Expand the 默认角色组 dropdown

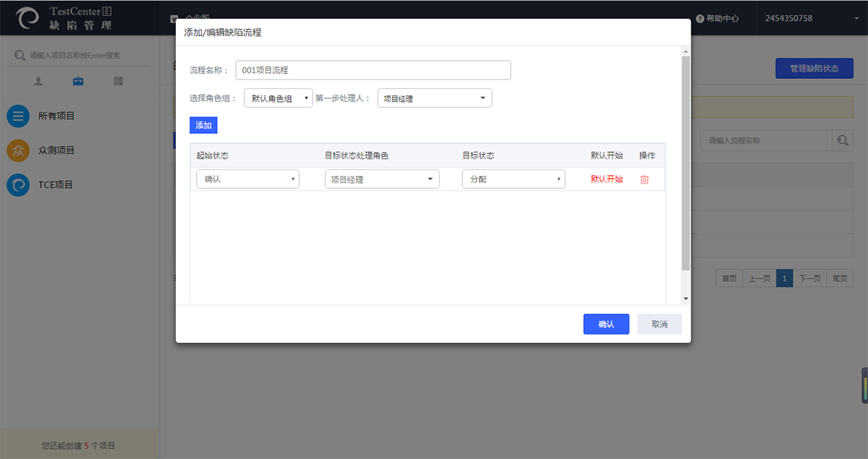click(278, 98)
